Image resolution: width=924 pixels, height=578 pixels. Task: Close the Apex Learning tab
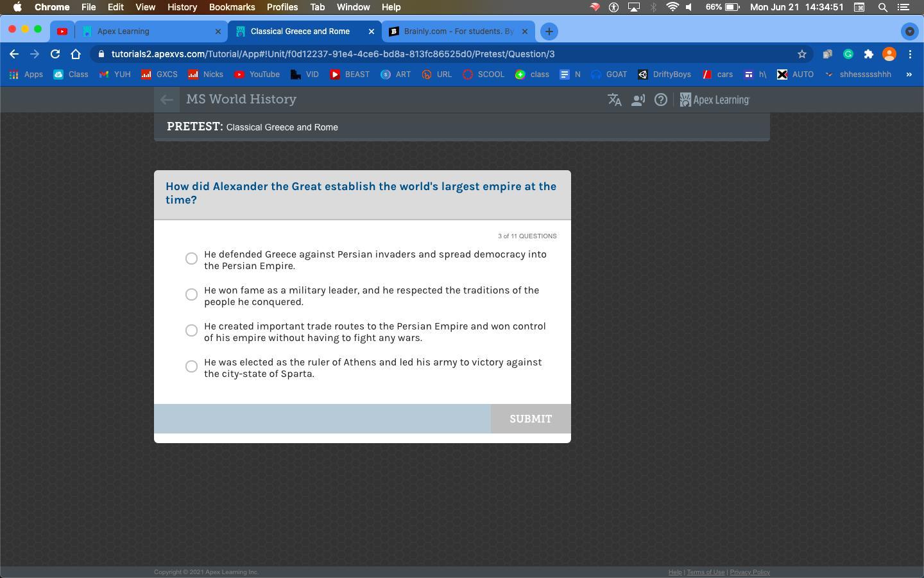(x=218, y=31)
